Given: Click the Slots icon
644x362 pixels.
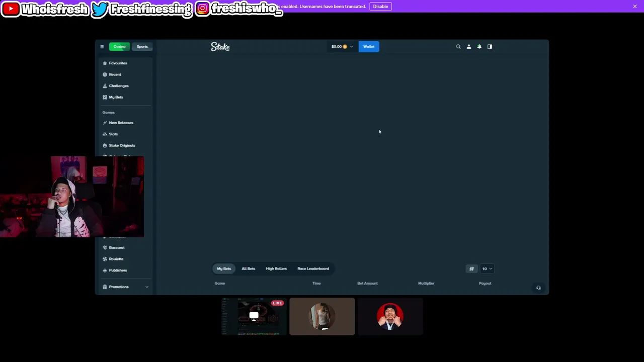Looking at the screenshot, I should (105, 134).
